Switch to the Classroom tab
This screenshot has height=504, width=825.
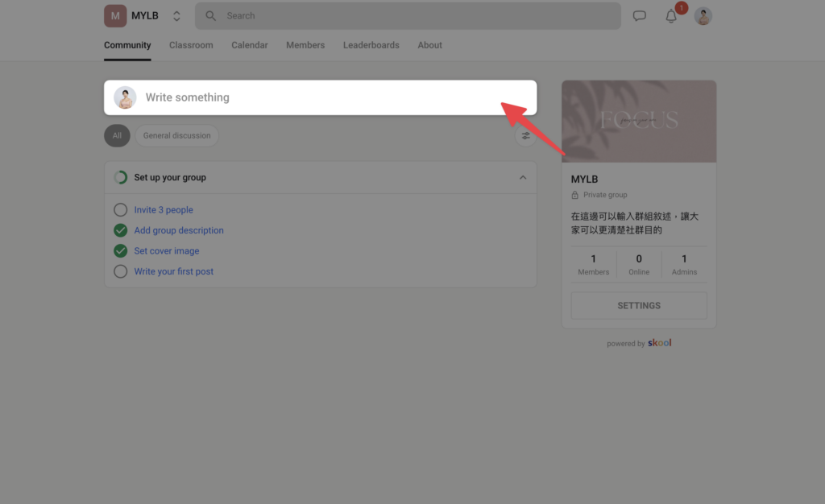tap(191, 45)
